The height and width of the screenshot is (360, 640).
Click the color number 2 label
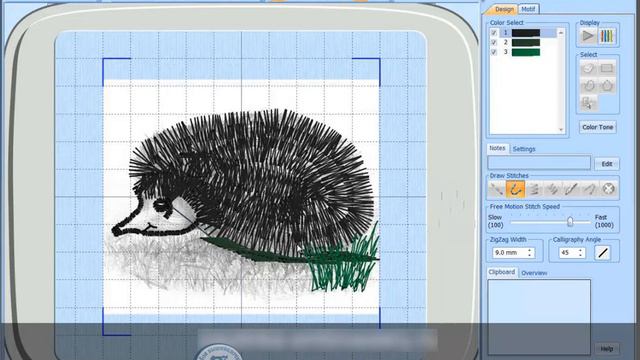coord(505,42)
